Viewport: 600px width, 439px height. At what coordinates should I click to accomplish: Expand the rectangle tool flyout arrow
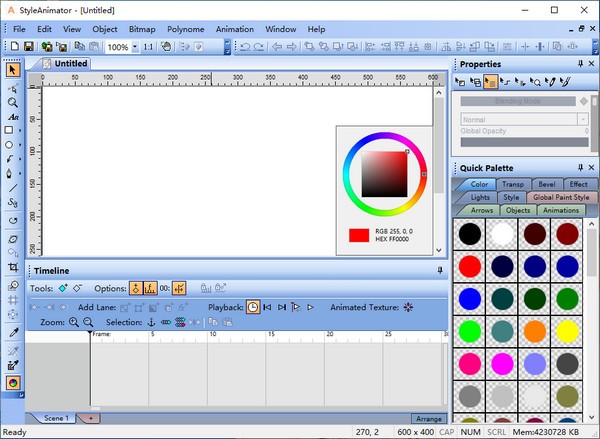[20, 130]
